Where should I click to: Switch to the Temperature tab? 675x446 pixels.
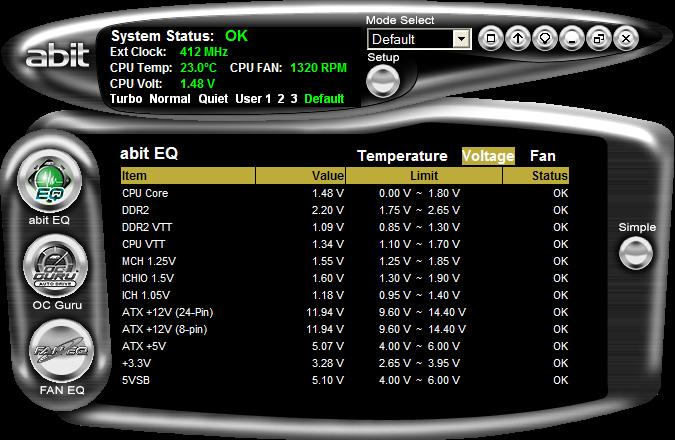[x=402, y=155]
